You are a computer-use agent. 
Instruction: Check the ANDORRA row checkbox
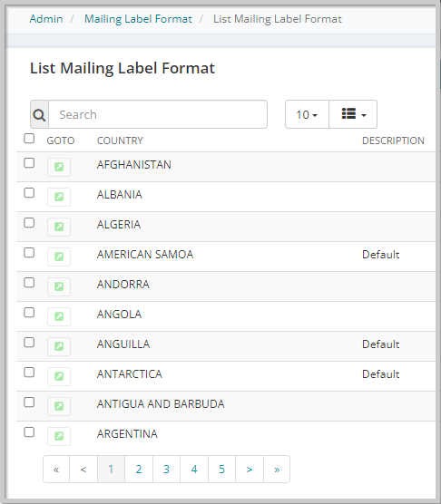coord(29,283)
